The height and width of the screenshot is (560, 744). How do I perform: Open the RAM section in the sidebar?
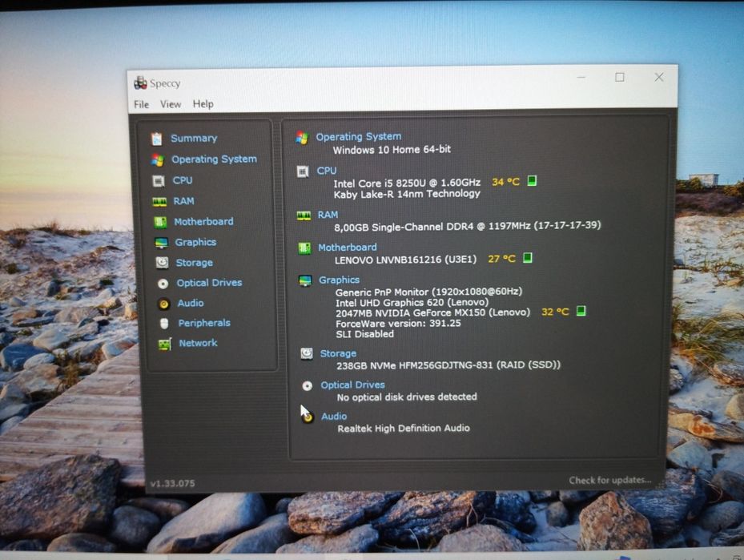(183, 201)
